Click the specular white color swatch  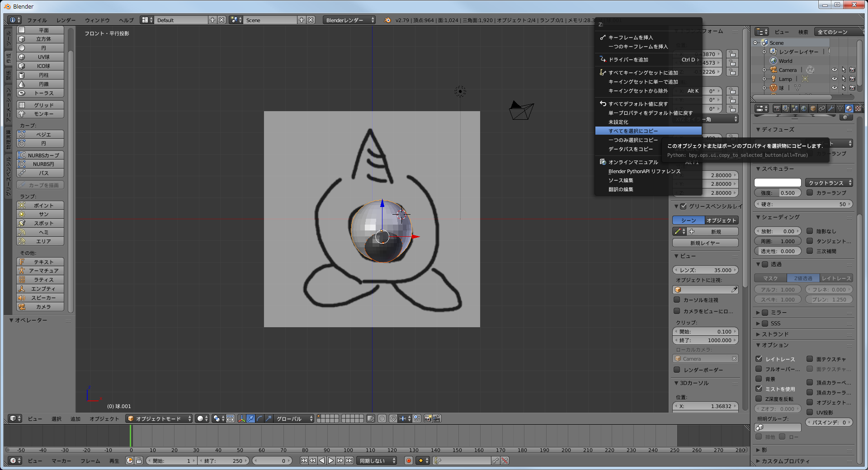pyautogui.click(x=778, y=183)
